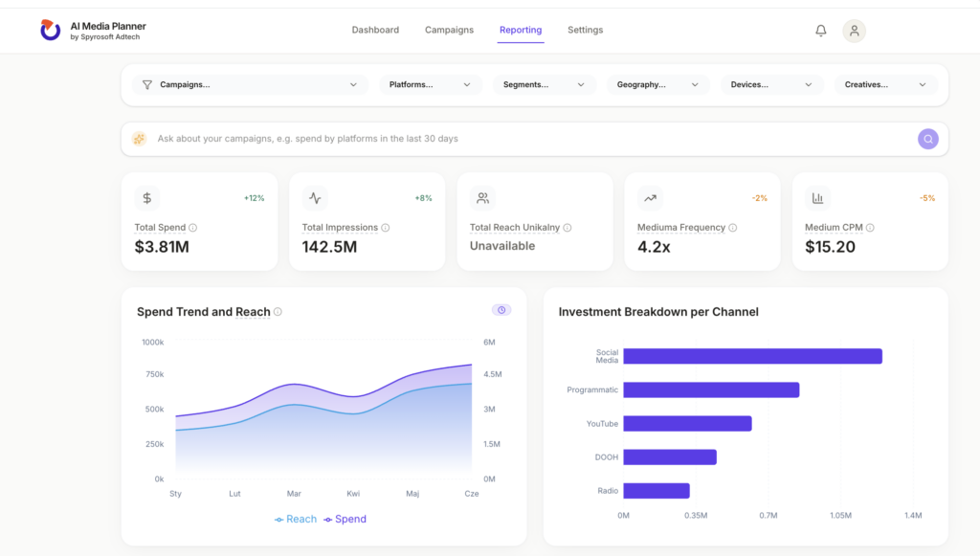Open the Segments filter dropdown
Viewport: 980px width, 556px height.
click(x=544, y=85)
